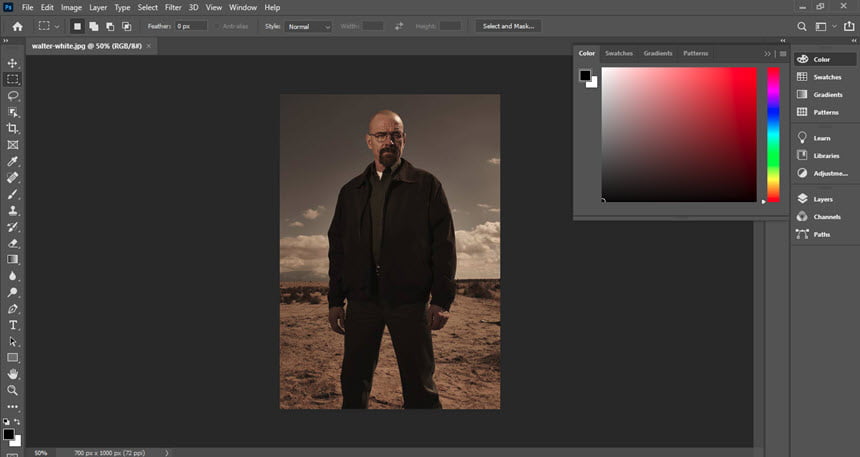Enable Intersect with Selection mode
860x457 pixels.
[127, 26]
